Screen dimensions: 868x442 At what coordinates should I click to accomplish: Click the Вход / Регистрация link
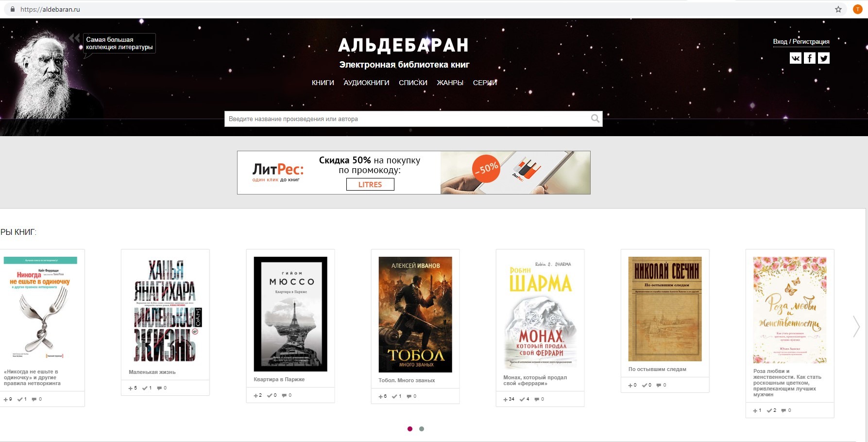(x=801, y=41)
